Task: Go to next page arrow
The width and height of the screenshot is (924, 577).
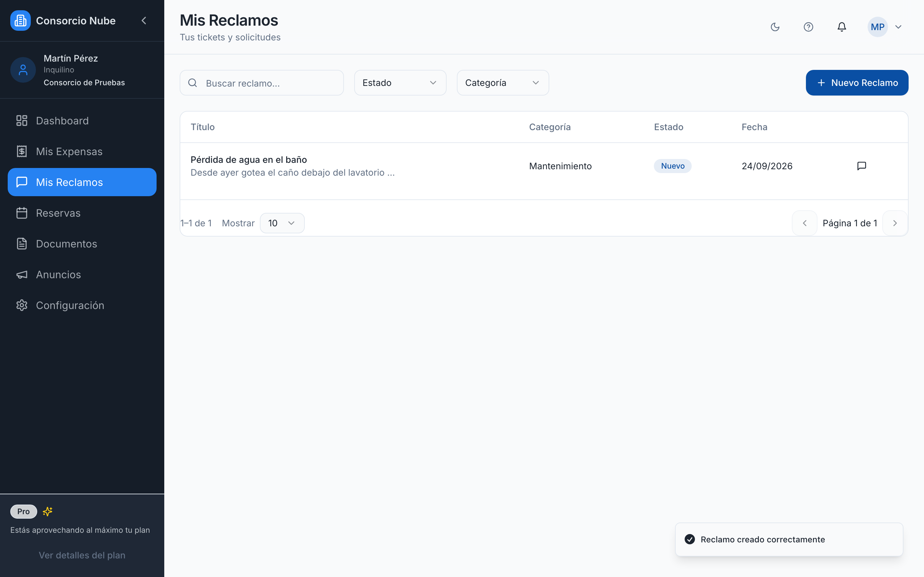Action: click(x=895, y=223)
